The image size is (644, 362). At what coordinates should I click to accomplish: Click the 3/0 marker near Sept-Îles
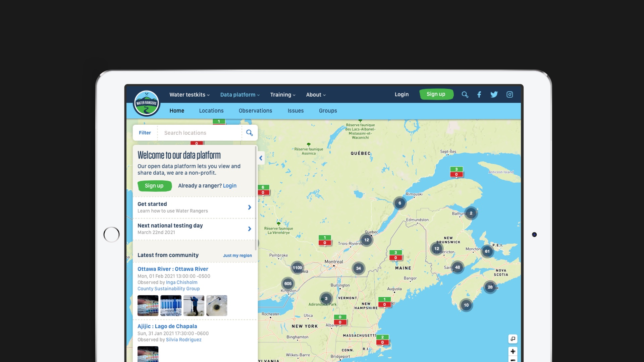point(457,172)
